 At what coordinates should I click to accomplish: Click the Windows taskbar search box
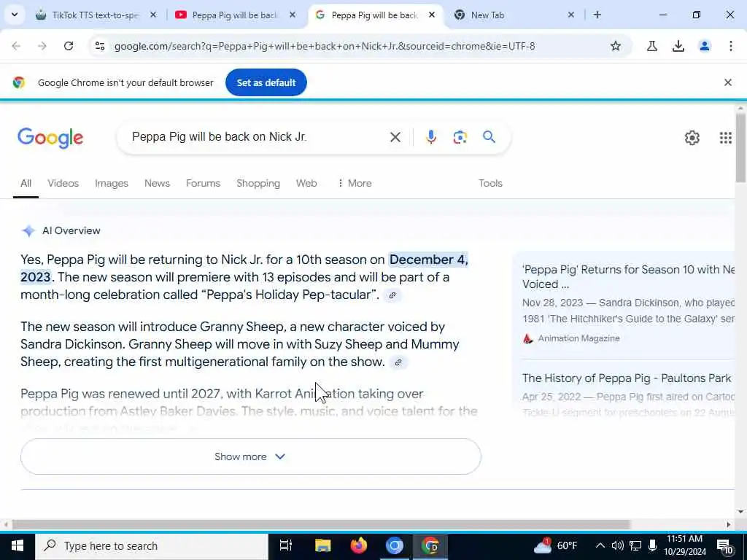[152, 545]
